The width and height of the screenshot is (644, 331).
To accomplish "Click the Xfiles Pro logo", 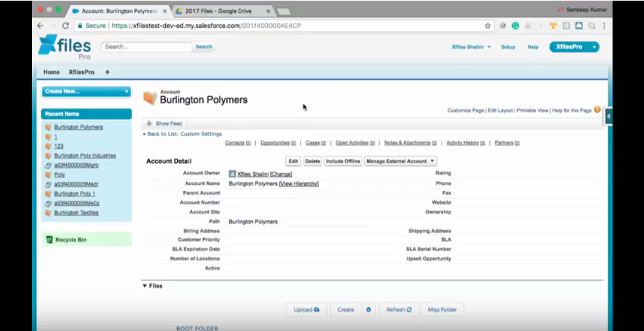I will click(64, 47).
